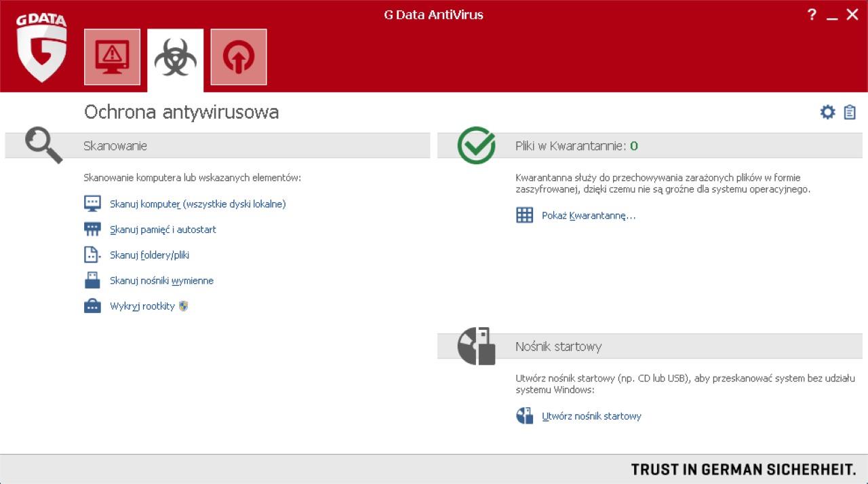This screenshot has height=484, width=868.
Task: Click Utwórz nośnik startowy link
Action: click(592, 416)
